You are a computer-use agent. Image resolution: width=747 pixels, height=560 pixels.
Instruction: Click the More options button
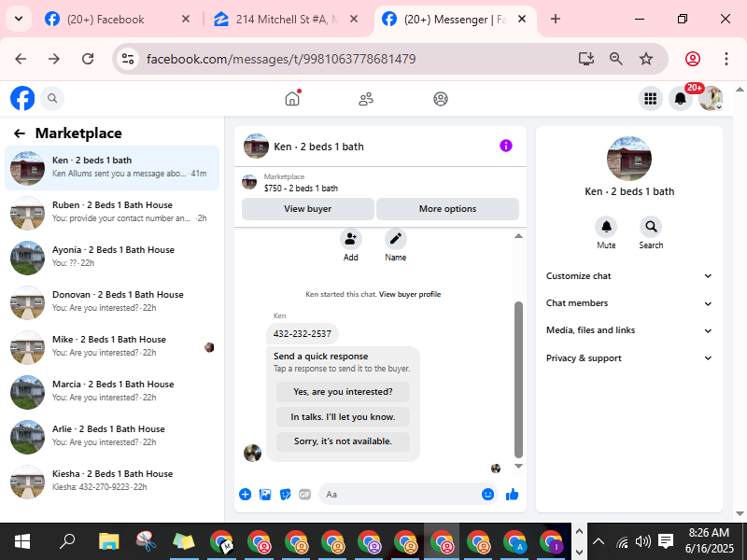447,208
